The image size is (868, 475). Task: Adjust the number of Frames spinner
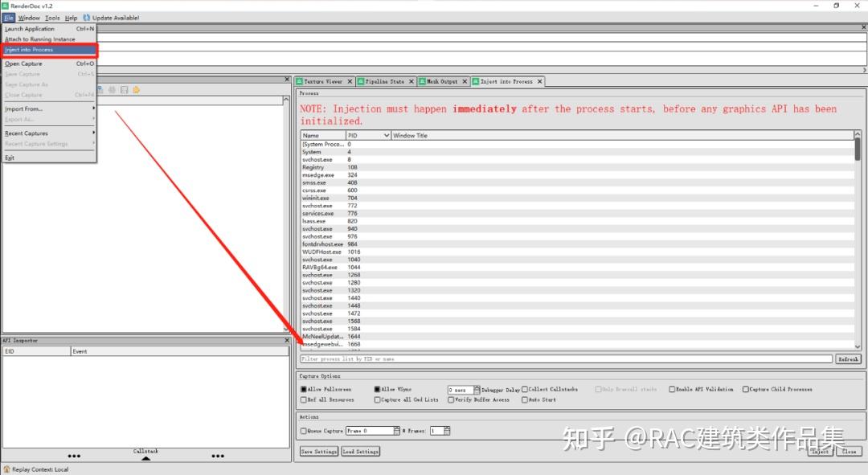pyautogui.click(x=447, y=431)
